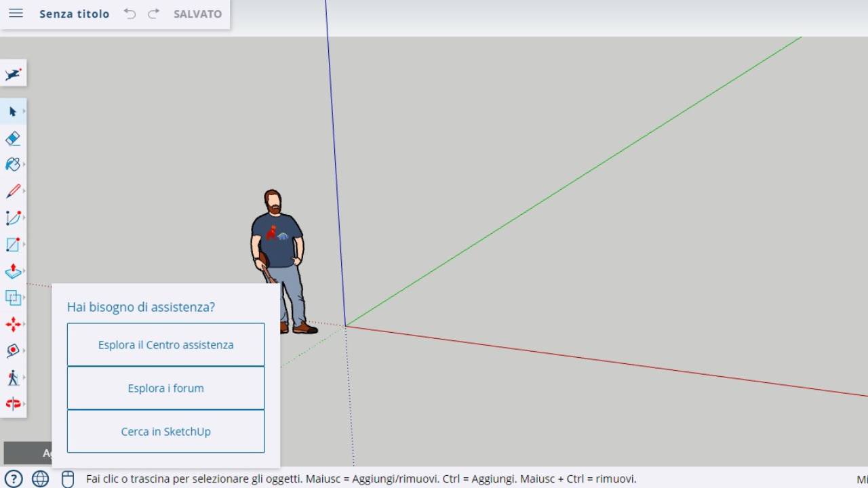This screenshot has height=488, width=868.
Task: Open the Orbit view tool
Action: (x=12, y=350)
